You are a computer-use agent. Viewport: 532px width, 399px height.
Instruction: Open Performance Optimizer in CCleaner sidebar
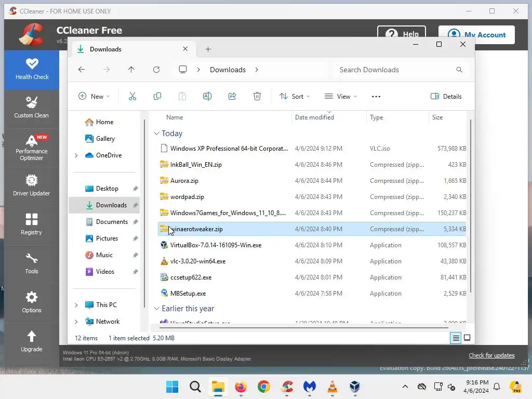pyautogui.click(x=32, y=148)
